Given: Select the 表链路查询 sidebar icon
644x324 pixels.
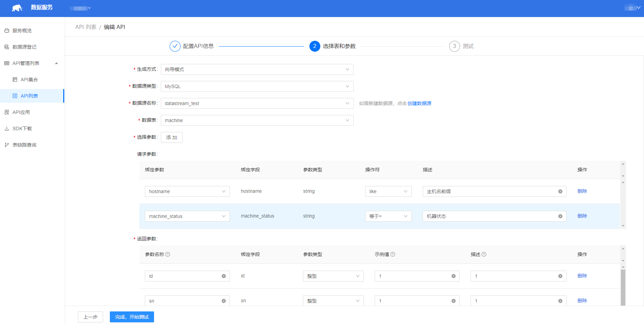Looking at the screenshot, I should [6, 144].
